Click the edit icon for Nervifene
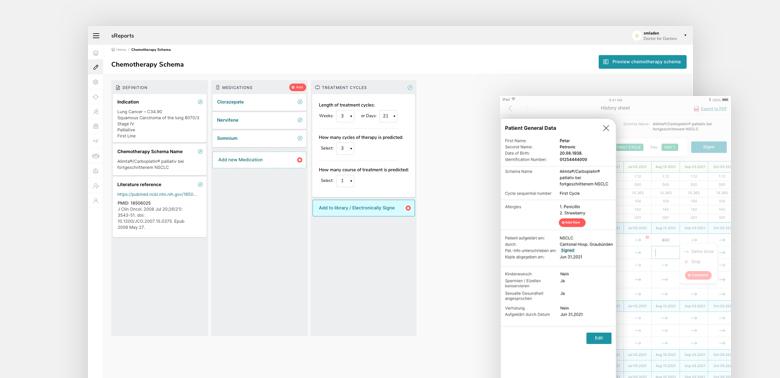This screenshot has width=780, height=378. (300, 120)
